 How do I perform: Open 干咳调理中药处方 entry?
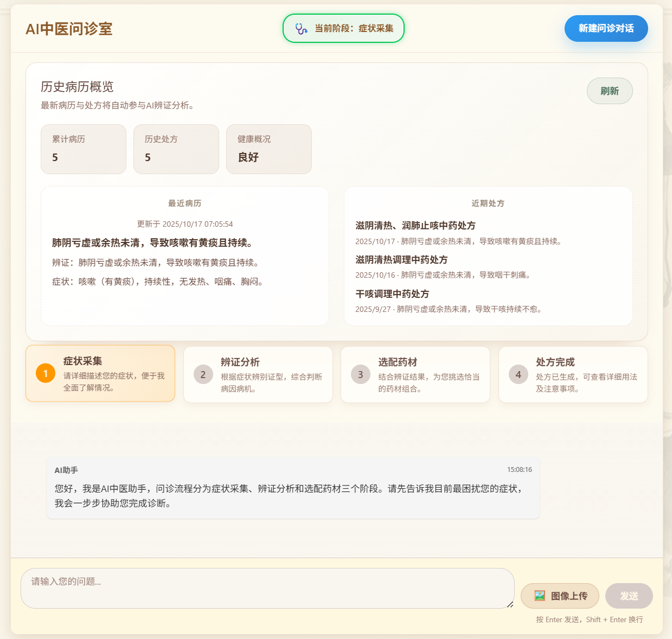[x=392, y=294]
